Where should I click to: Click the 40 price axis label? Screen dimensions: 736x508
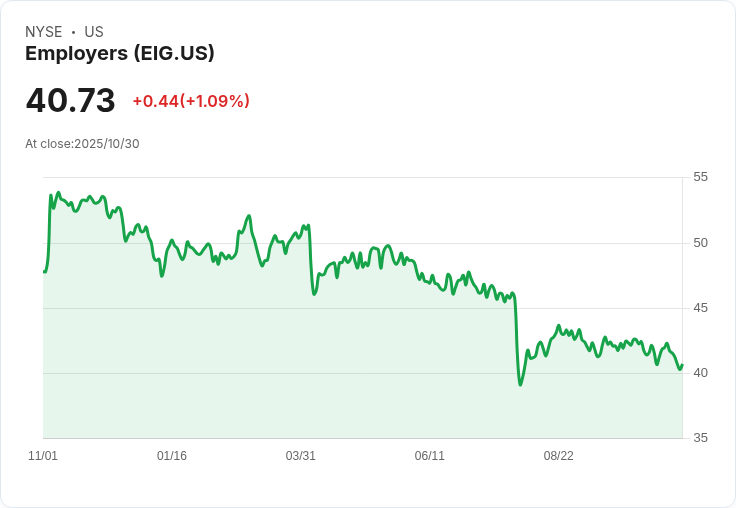[x=701, y=373]
